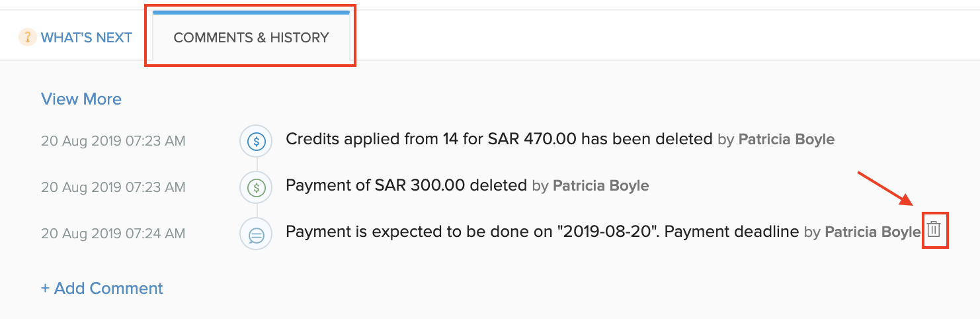The width and height of the screenshot is (980, 319).
Task: Click the green dollar icon for payment deleted
Action: pyautogui.click(x=256, y=187)
